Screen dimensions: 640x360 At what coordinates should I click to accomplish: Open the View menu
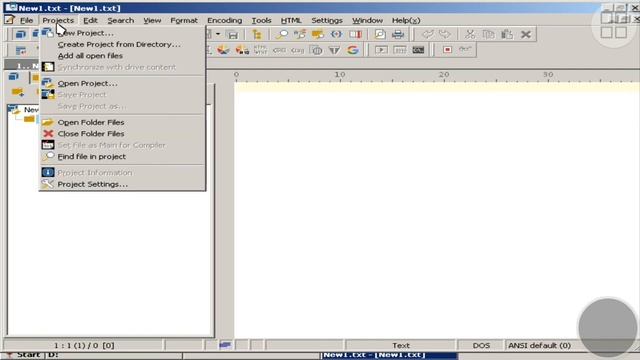152,20
